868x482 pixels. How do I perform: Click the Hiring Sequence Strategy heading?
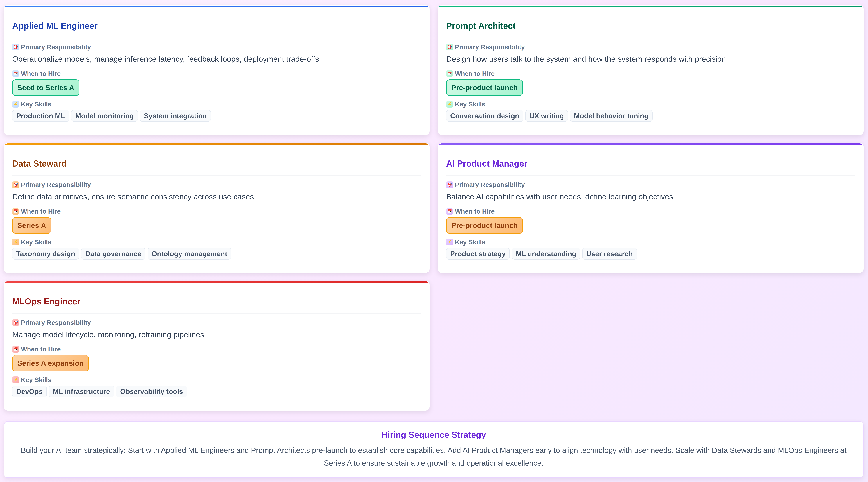click(433, 435)
